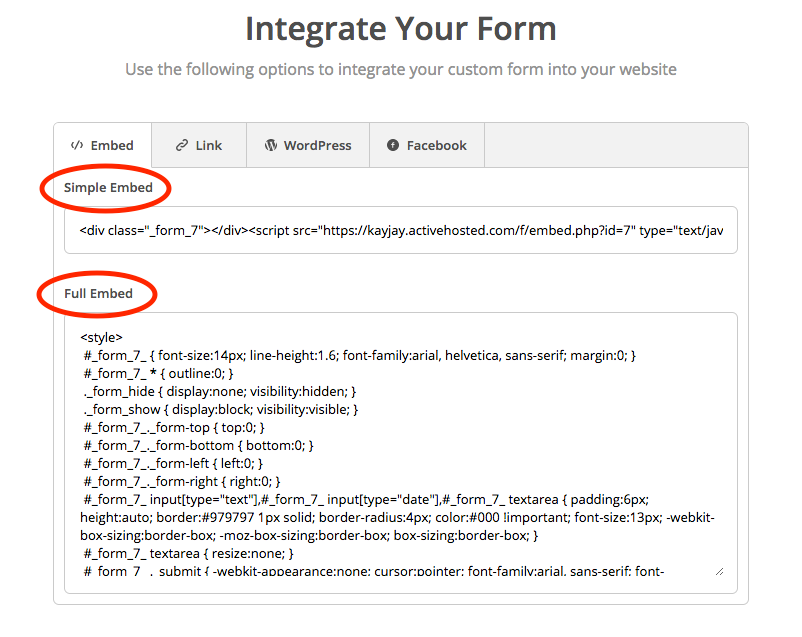This screenshot has width=802, height=637.
Task: Click the Integrate Your Form heading
Action: pos(400,28)
